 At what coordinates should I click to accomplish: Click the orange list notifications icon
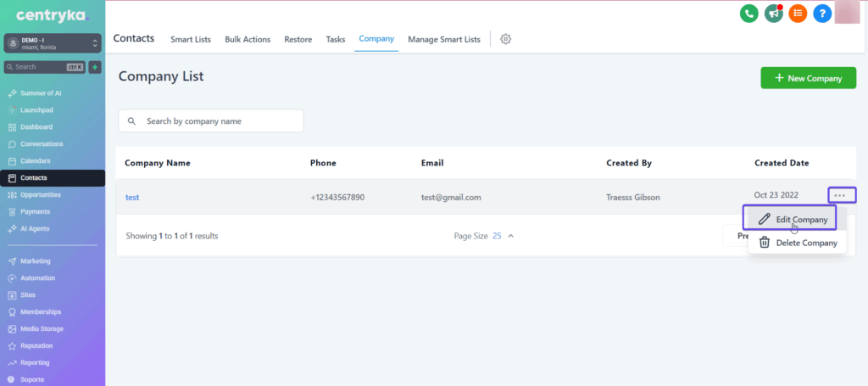(798, 14)
